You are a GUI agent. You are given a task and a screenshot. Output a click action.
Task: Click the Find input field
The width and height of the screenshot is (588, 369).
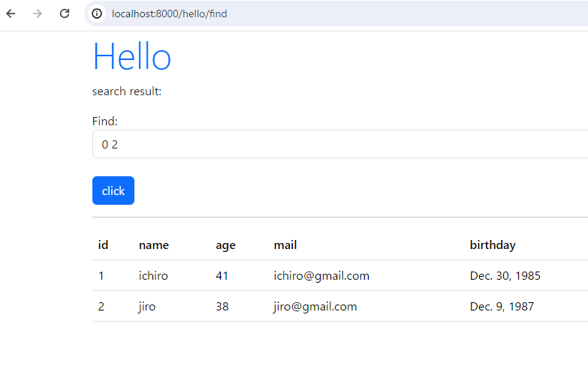click(x=339, y=144)
